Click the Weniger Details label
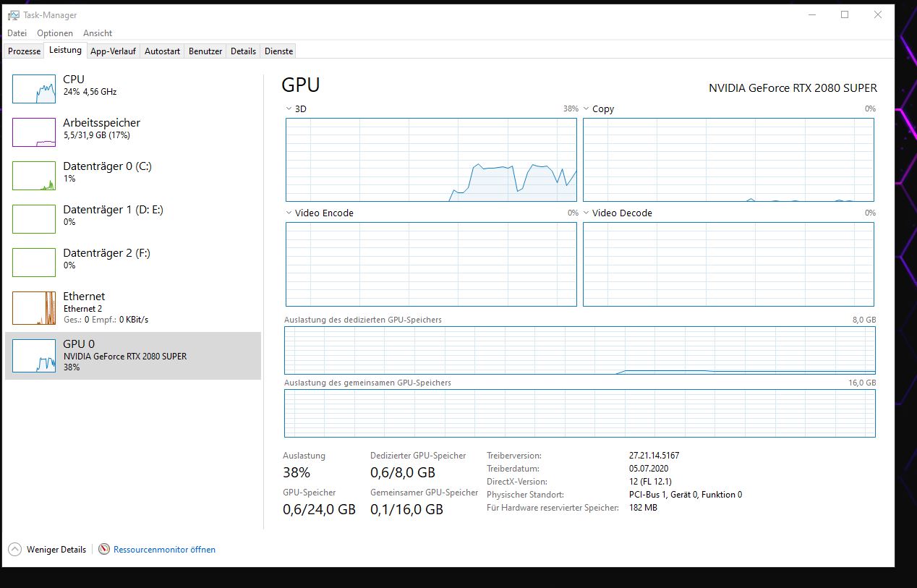 (56, 550)
